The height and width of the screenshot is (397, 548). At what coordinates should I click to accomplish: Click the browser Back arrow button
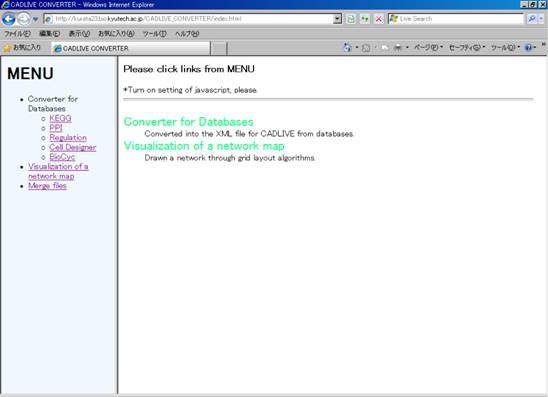coord(8,19)
